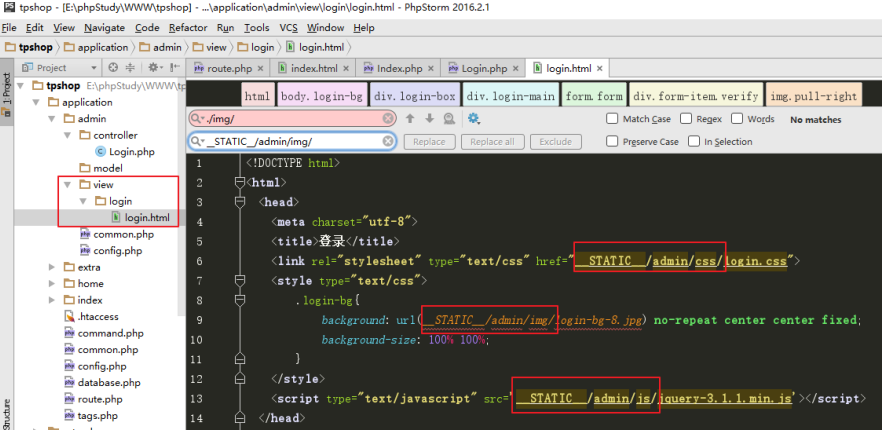Clear the ./img/ search field text
This screenshot has width=886, height=434.
click(x=388, y=119)
